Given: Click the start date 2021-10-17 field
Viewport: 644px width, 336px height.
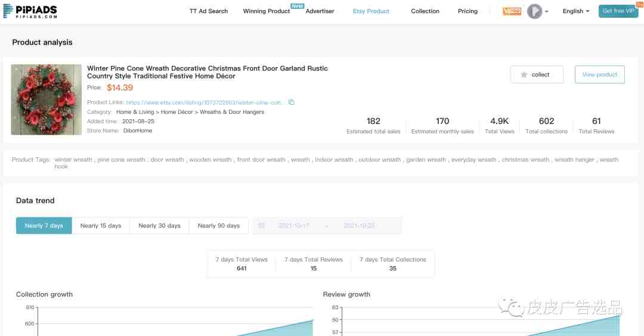Looking at the screenshot, I should coord(293,226).
